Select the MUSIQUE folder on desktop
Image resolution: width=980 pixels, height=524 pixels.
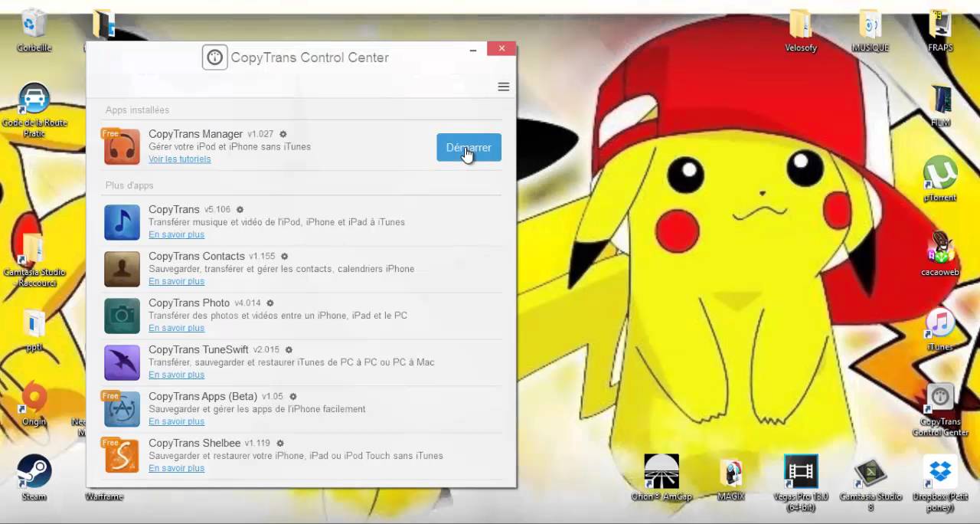(870, 31)
